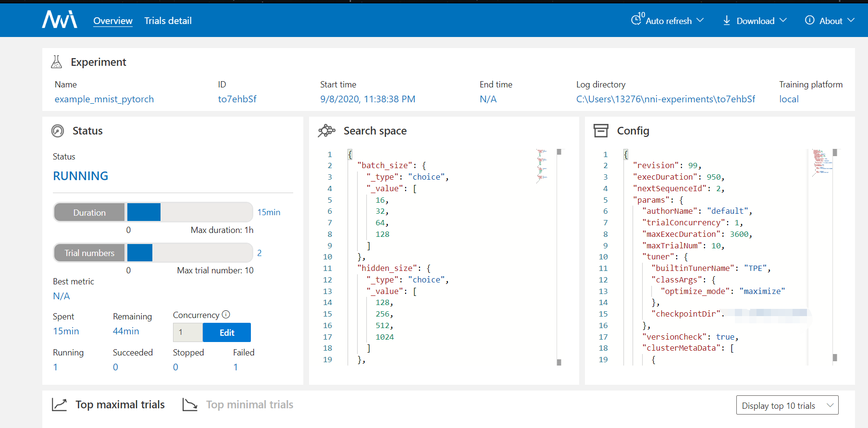Image resolution: width=868 pixels, height=428 pixels.
Task: Open the Display top 10 trials dropdown
Action: [x=787, y=405]
